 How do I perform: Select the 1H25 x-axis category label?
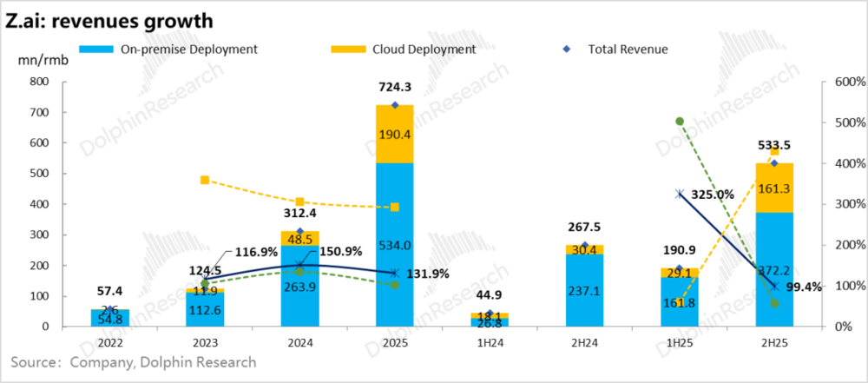point(680,342)
